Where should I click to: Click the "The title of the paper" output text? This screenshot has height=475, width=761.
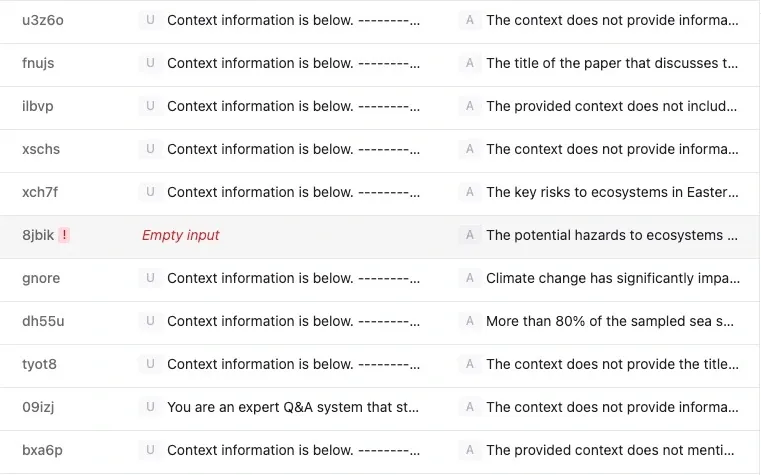[612, 63]
